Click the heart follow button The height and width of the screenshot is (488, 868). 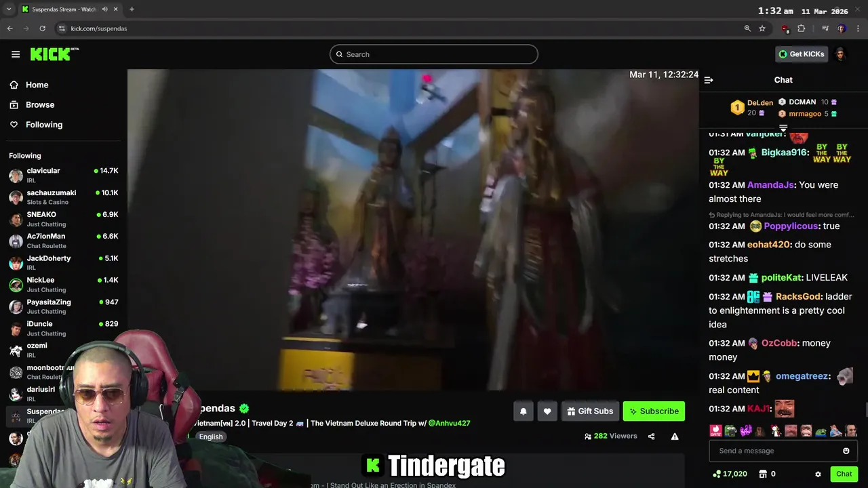[547, 411]
